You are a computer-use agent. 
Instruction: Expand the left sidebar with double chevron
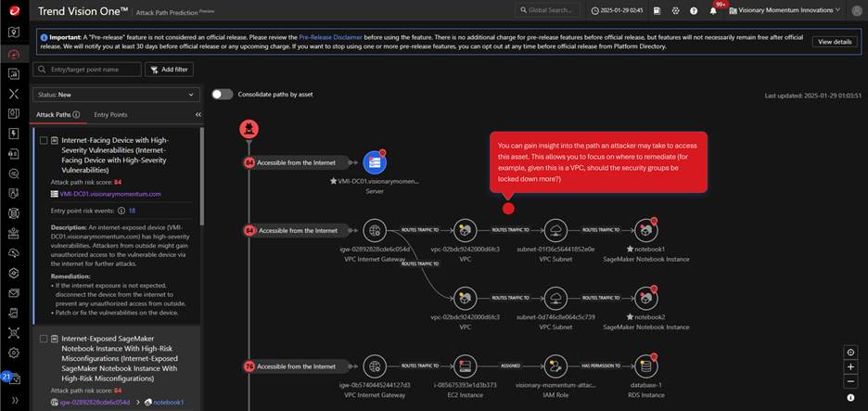(15, 400)
